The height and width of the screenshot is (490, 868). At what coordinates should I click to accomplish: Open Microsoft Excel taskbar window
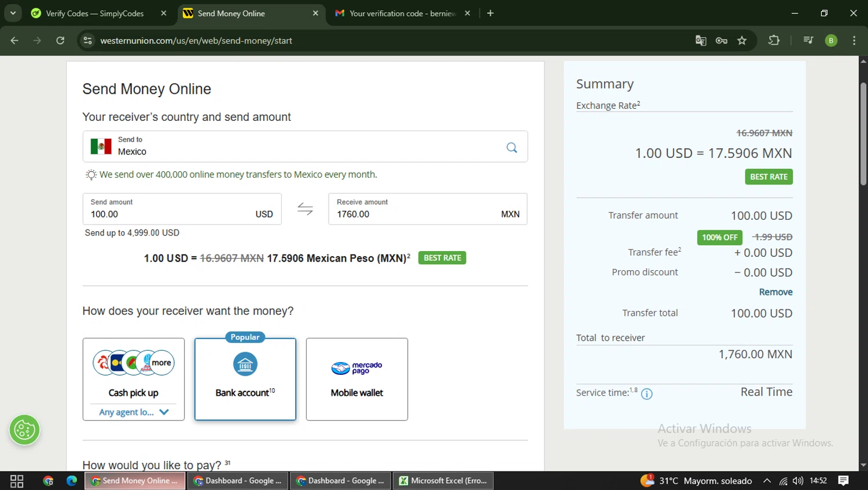[443, 481]
